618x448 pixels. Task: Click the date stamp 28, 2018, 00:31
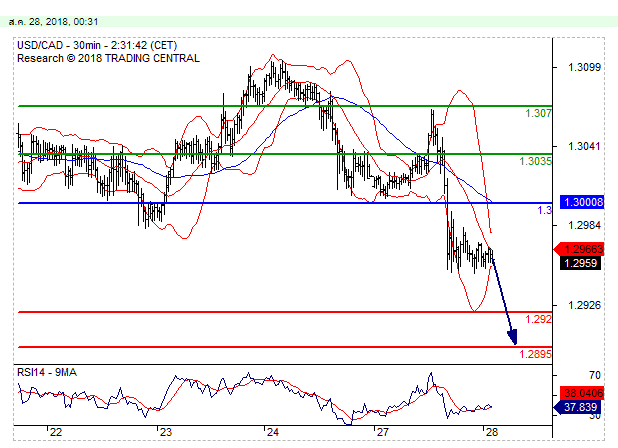pos(53,22)
